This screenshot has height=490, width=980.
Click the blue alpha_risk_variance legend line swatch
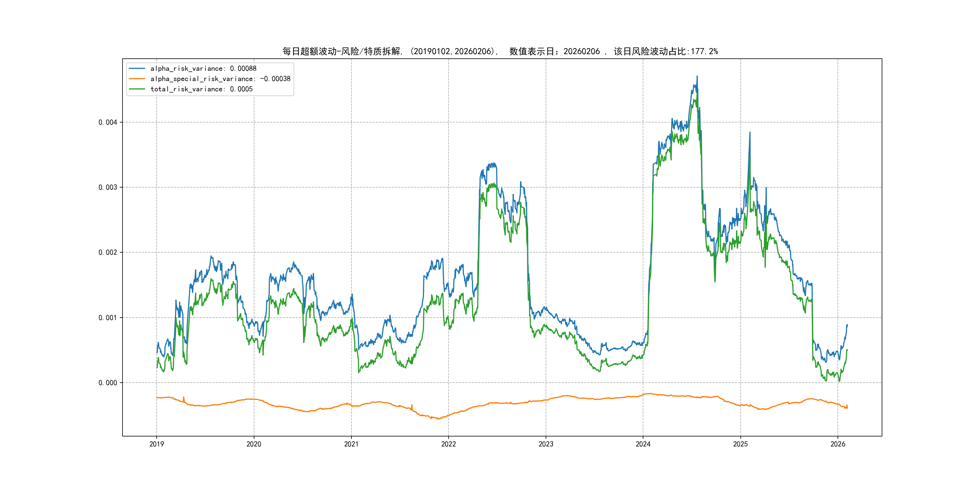pos(137,68)
